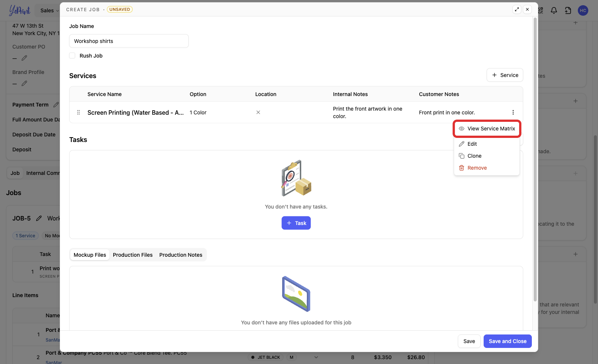Image resolution: width=598 pixels, height=364 pixels.
Task: Select View Service Matrix from the menu
Action: pyautogui.click(x=487, y=129)
